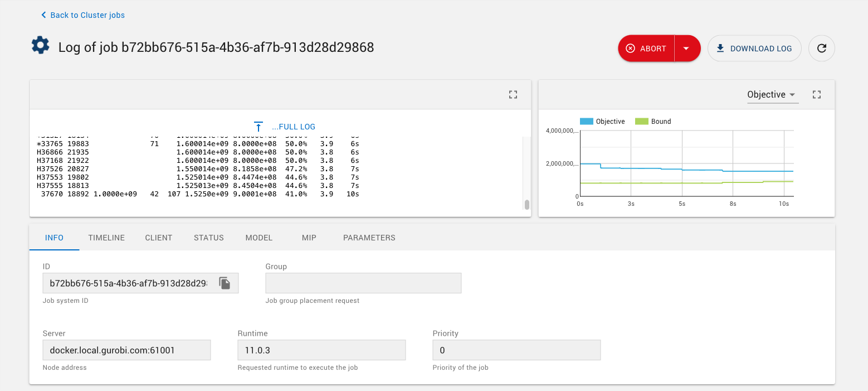Viewport: 868px width, 391px height.
Task: Click the Server node address field
Action: pos(126,350)
